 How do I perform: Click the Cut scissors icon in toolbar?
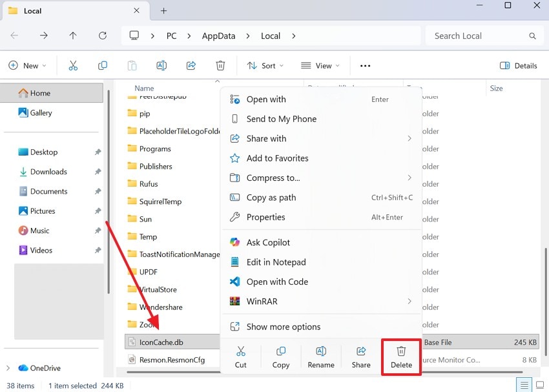pyautogui.click(x=73, y=65)
